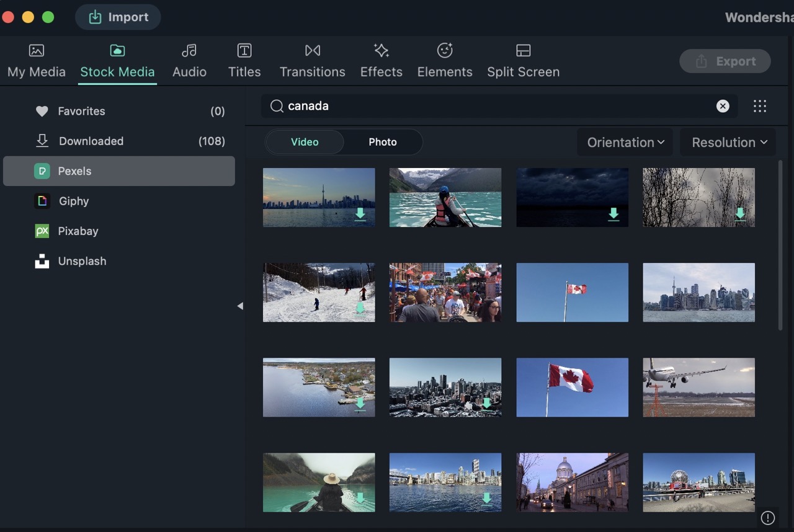The image size is (794, 532).
Task: Select the Video results filter
Action: coord(305,141)
